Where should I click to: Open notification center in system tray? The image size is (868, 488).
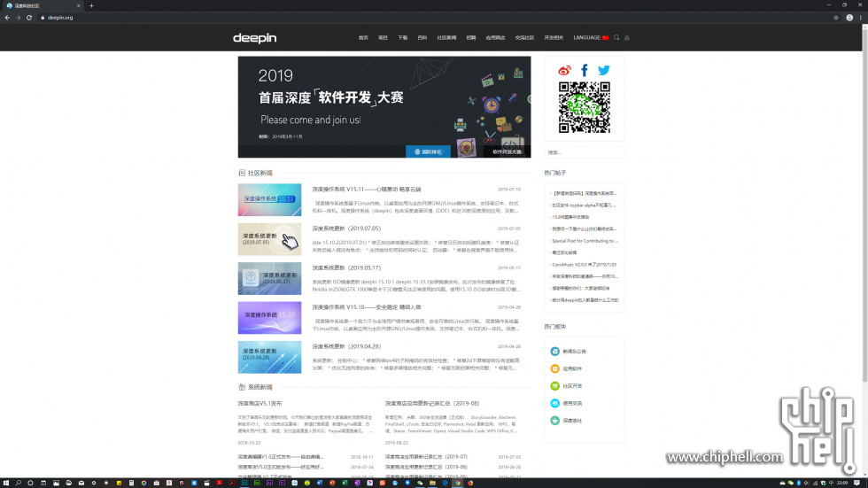(x=857, y=483)
